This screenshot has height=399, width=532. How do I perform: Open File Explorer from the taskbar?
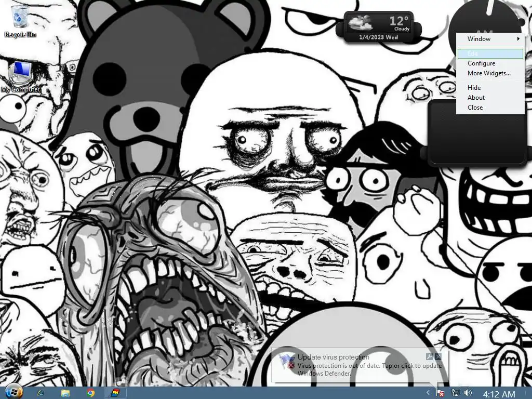tap(65, 393)
